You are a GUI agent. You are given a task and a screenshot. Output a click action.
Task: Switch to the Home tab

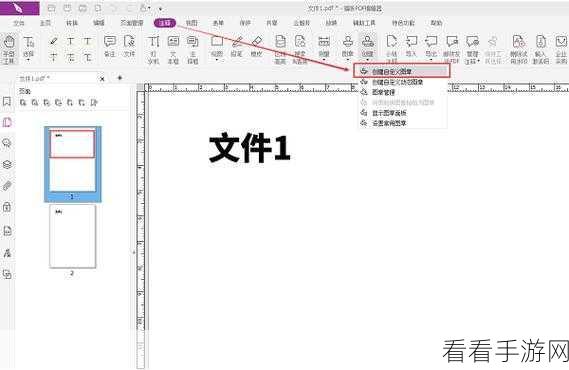pyautogui.click(x=45, y=23)
